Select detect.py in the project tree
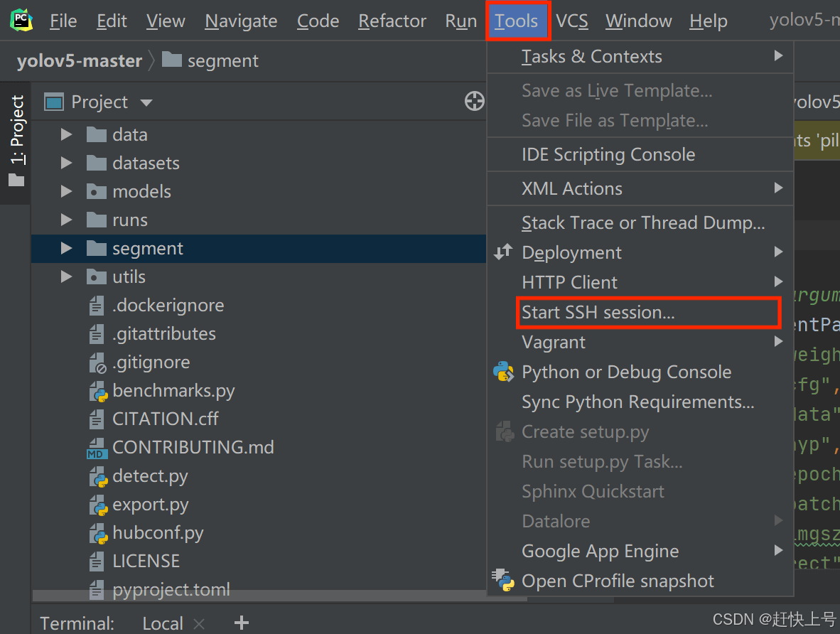This screenshot has height=634, width=840. 150,476
